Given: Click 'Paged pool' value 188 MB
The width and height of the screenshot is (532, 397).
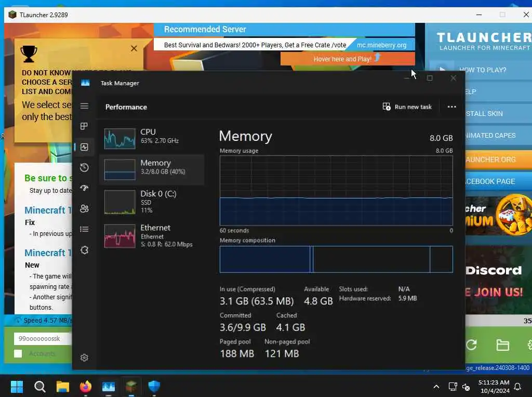Looking at the screenshot, I should click(237, 353).
